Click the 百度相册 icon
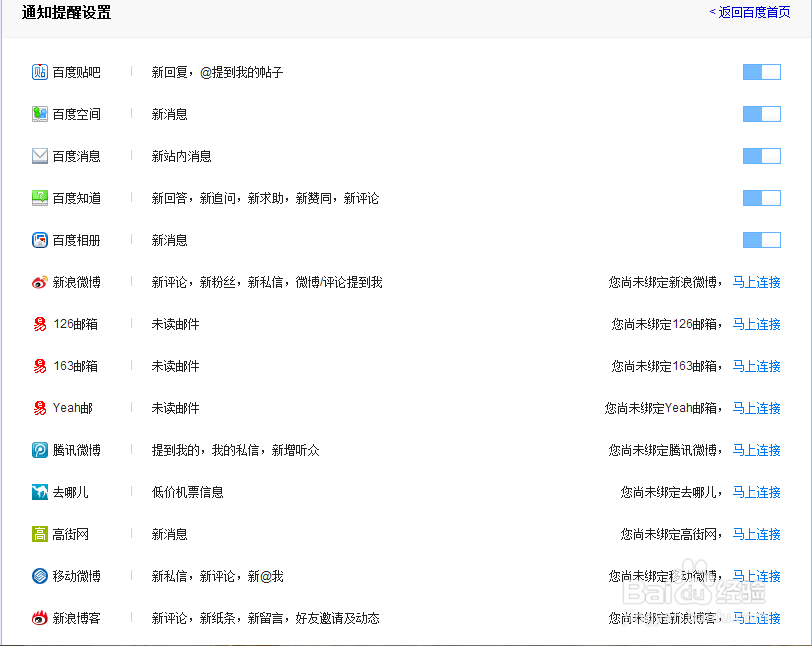The width and height of the screenshot is (812, 646). [x=37, y=240]
